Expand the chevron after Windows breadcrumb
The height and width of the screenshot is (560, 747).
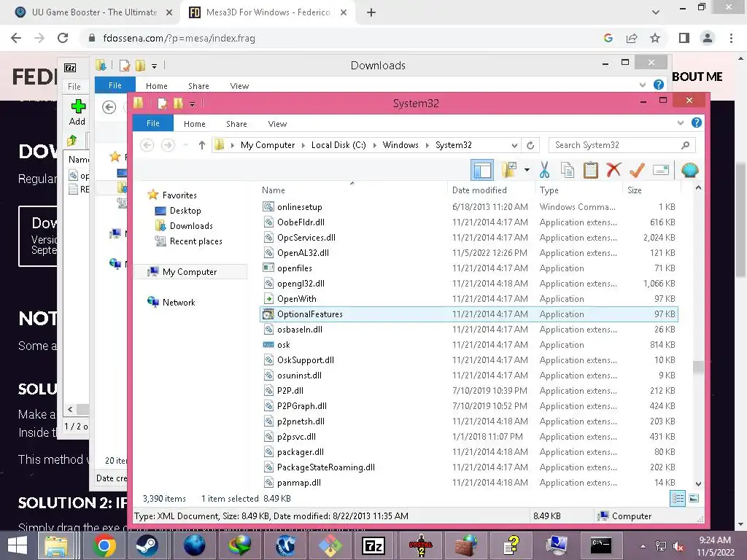(427, 145)
